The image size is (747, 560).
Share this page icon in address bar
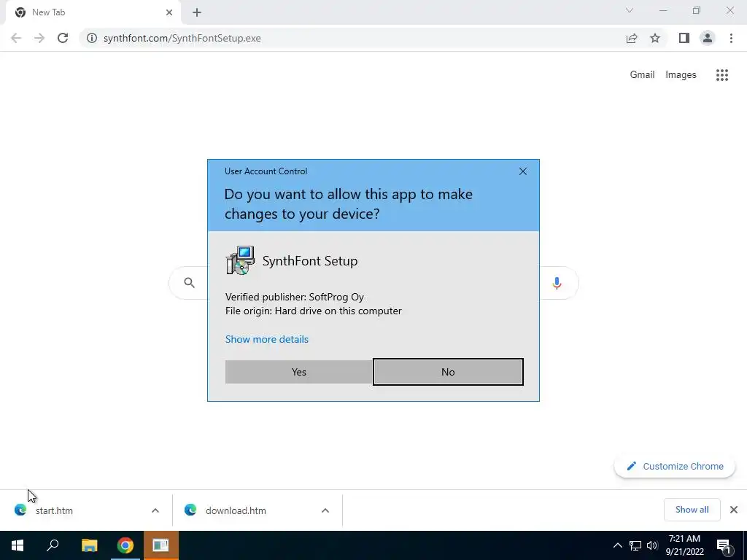pos(632,38)
